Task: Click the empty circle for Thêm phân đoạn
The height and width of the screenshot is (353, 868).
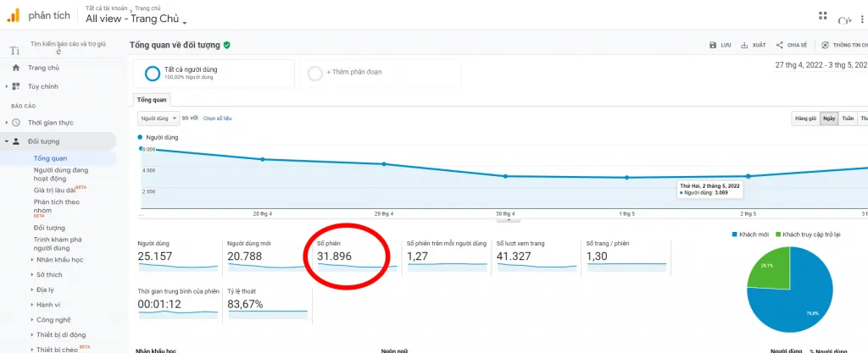Action: tap(315, 74)
